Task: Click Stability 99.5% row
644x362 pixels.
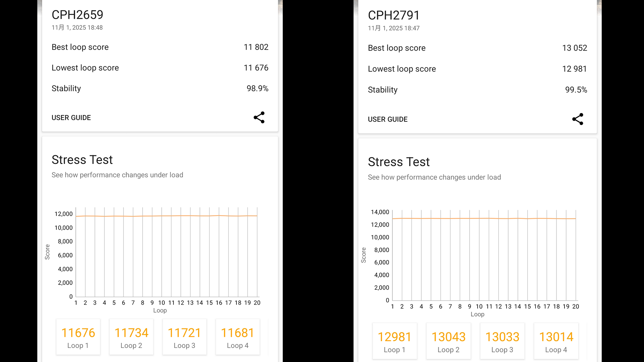Action: tap(477, 90)
